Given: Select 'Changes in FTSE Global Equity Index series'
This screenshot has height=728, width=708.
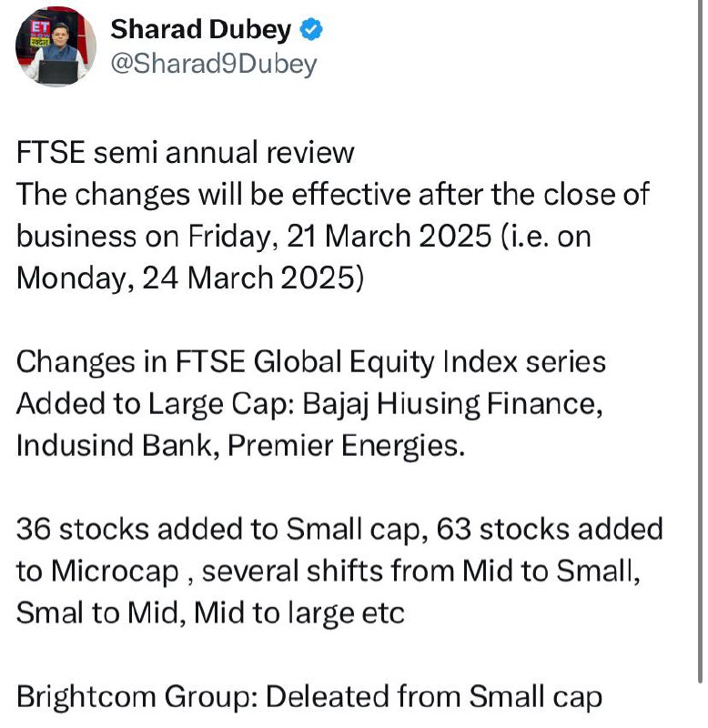Looking at the screenshot, I should pos(311,362).
